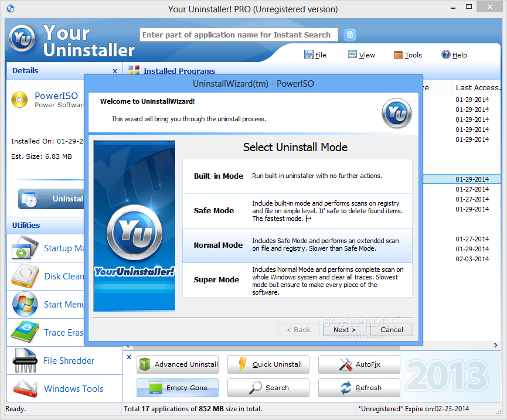Open the Tools menu

coord(408,55)
